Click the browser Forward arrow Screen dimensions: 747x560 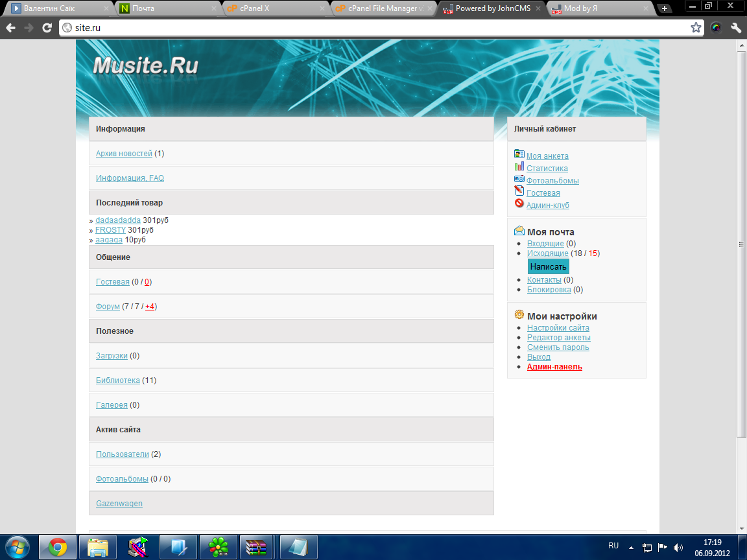[x=29, y=28]
